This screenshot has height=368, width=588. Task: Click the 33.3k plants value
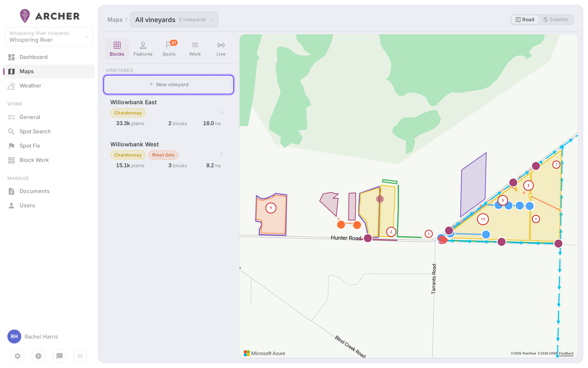point(123,123)
